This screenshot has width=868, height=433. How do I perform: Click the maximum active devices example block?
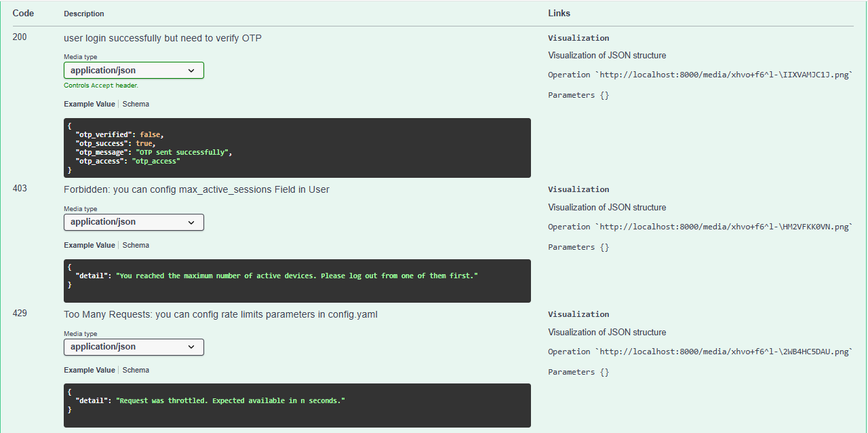297,280
